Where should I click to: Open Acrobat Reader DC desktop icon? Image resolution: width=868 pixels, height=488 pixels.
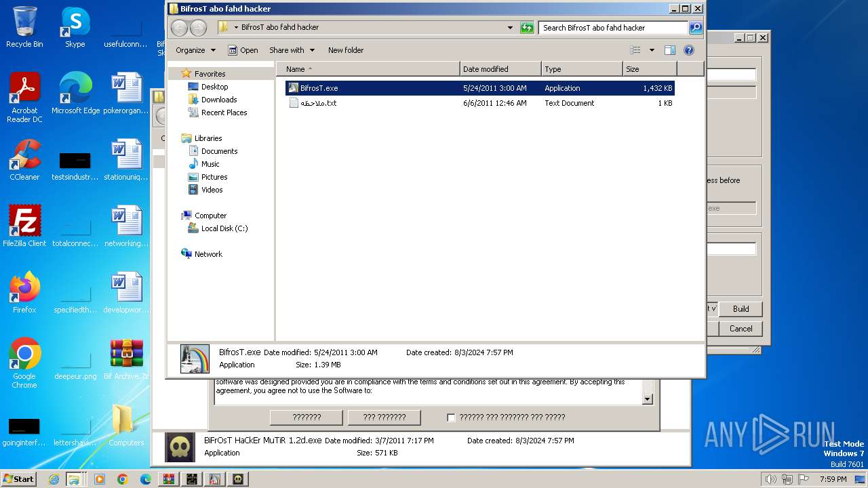point(24,98)
